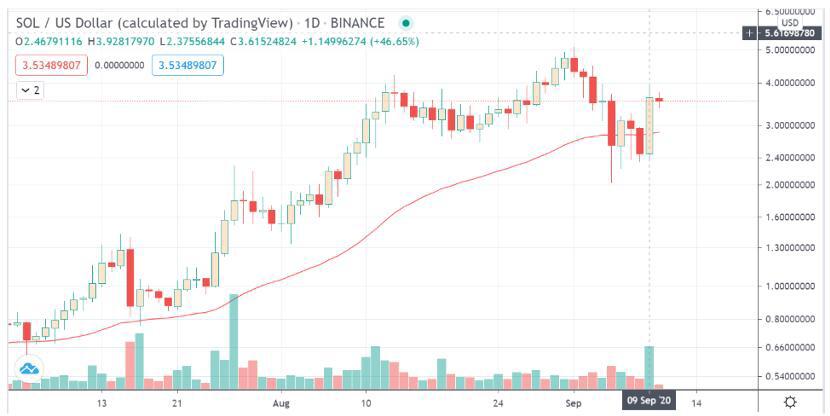Click the 2.00000000 price scale label
The image size is (830, 416).
pyautogui.click(x=790, y=186)
